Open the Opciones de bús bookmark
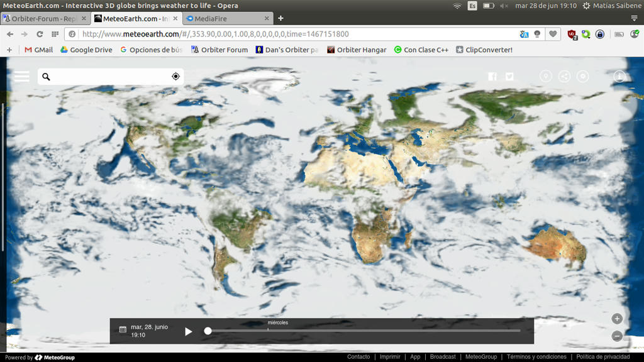 click(x=151, y=50)
